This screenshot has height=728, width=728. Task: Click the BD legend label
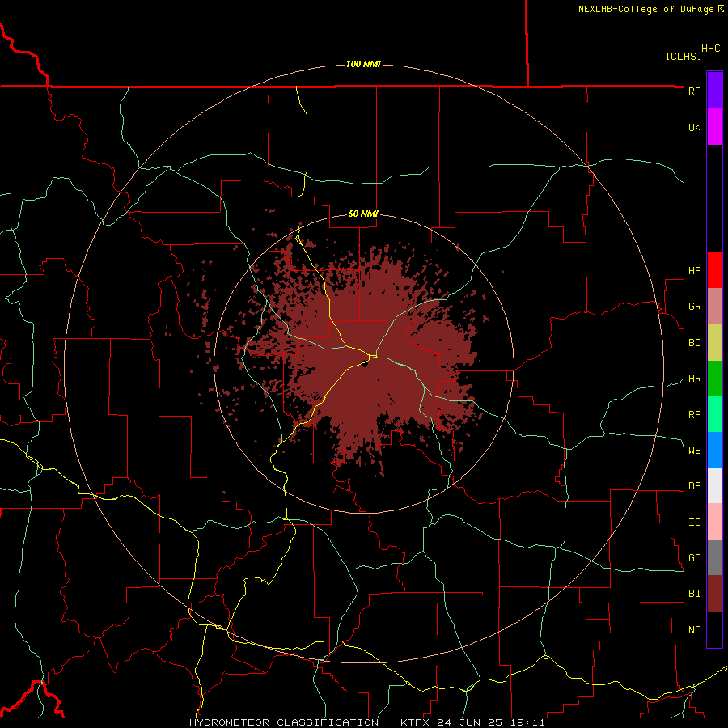coord(694,343)
